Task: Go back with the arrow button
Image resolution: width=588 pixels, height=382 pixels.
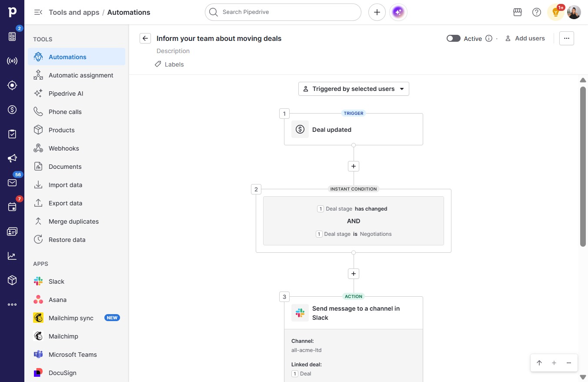Action: (x=145, y=38)
